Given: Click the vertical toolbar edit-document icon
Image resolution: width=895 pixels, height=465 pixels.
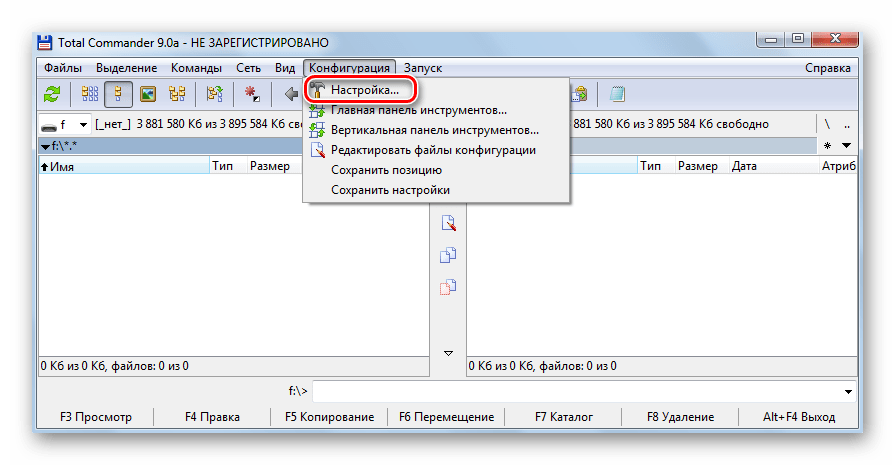Looking at the screenshot, I should point(448,223).
